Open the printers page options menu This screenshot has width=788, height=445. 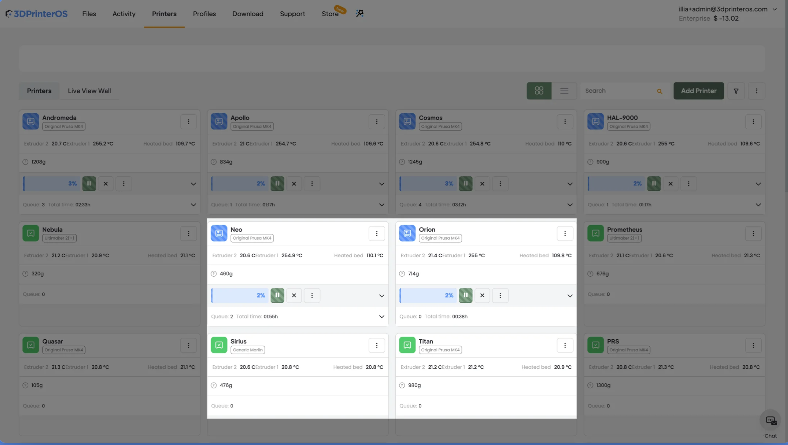756,91
